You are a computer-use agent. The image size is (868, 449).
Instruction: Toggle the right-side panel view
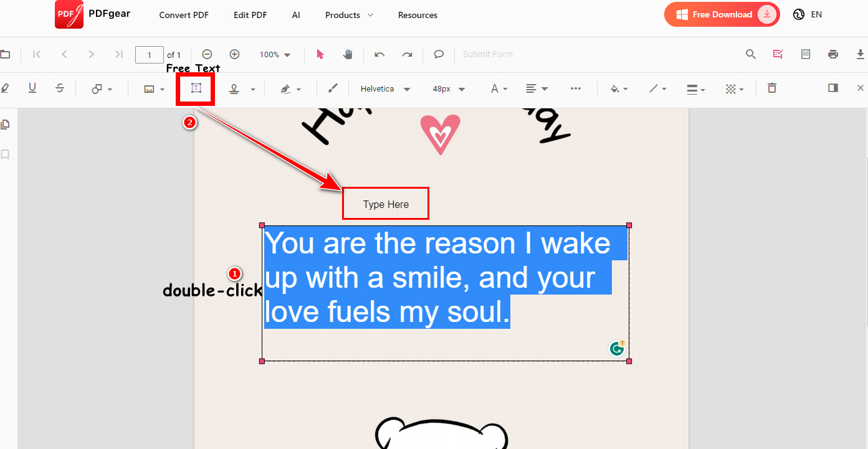pyautogui.click(x=833, y=88)
